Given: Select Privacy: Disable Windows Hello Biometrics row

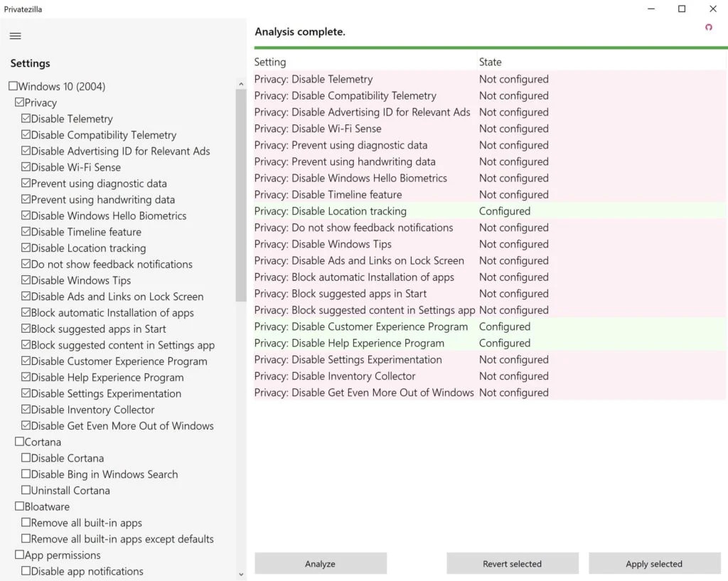Looking at the screenshot, I should [491, 178].
